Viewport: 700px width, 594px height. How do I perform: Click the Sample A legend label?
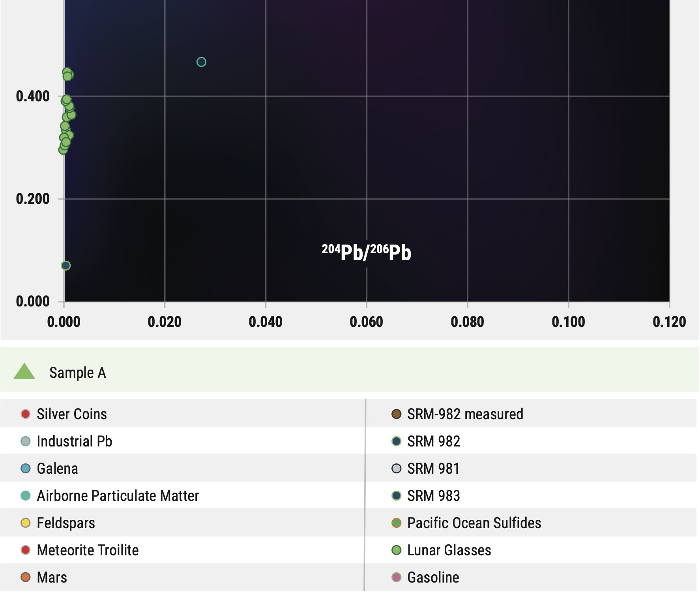click(x=78, y=373)
